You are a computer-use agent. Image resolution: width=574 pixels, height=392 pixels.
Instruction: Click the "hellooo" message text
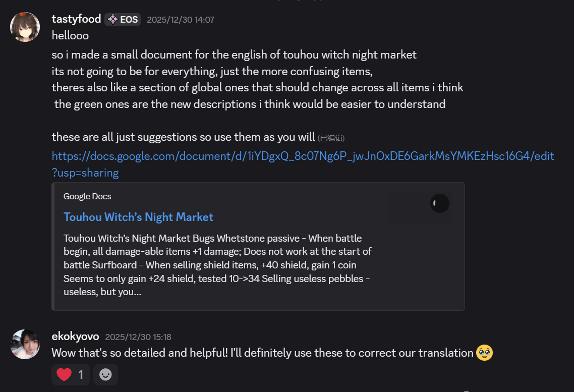click(x=70, y=36)
